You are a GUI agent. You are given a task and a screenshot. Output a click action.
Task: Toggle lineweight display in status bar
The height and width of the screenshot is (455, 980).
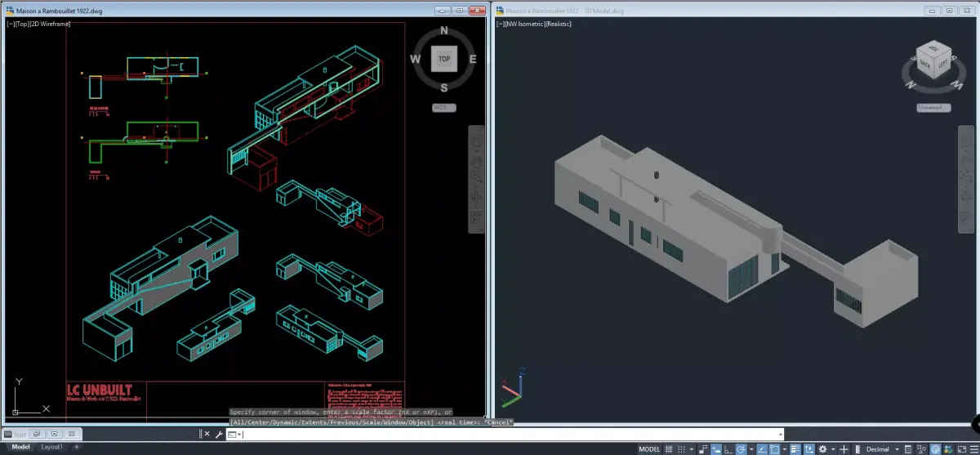pyautogui.click(x=795, y=448)
